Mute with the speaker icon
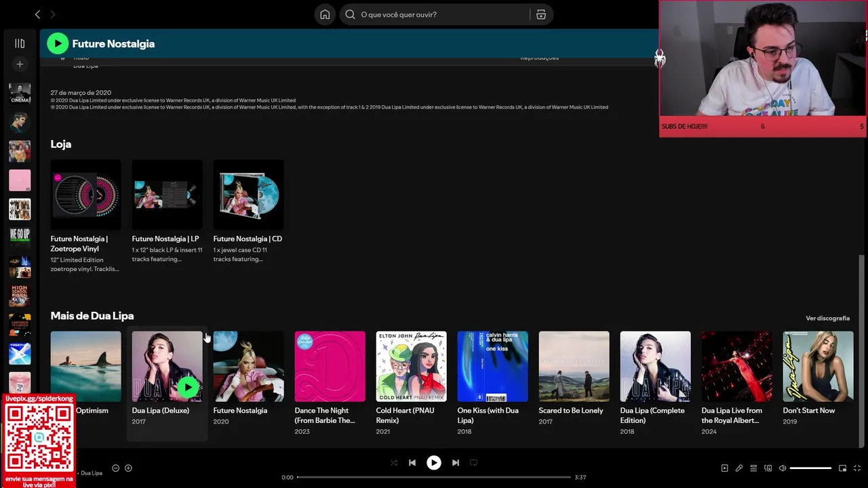868x488 pixels. pos(783,468)
